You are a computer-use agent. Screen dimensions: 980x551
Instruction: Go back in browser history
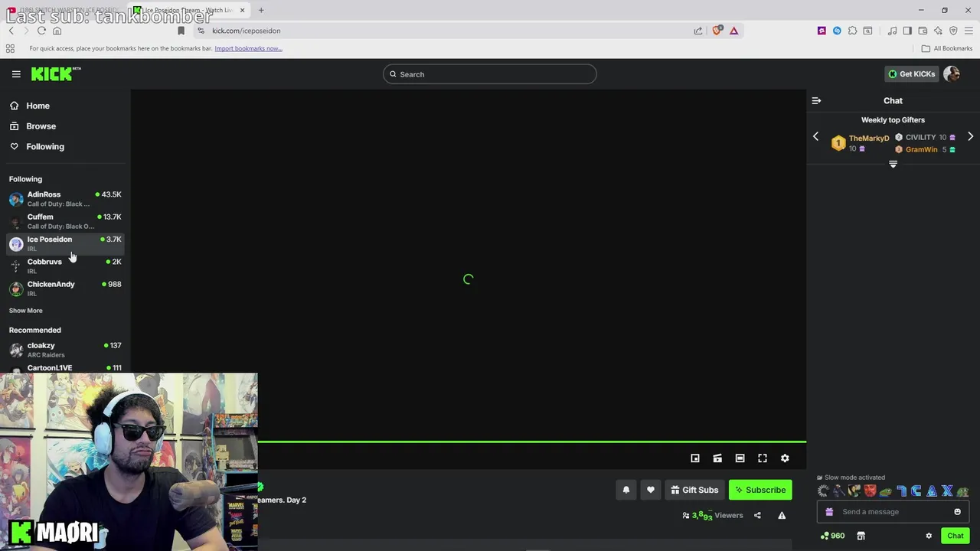tap(11, 31)
